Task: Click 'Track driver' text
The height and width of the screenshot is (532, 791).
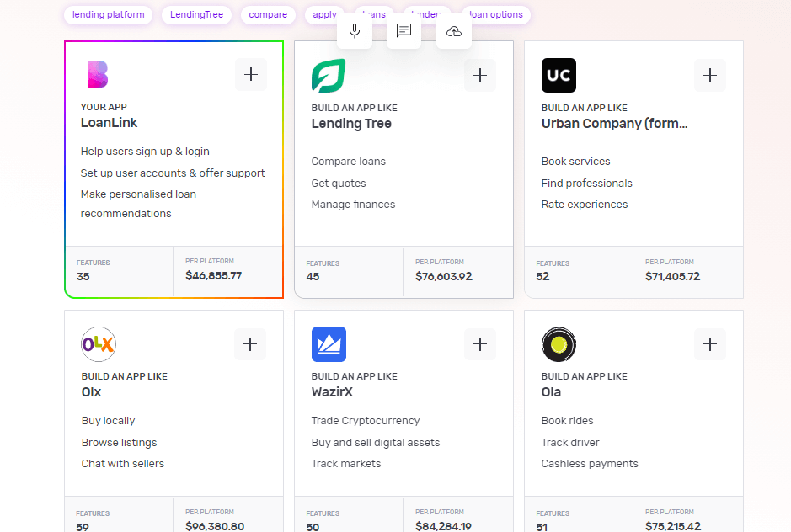Action: [x=570, y=442]
